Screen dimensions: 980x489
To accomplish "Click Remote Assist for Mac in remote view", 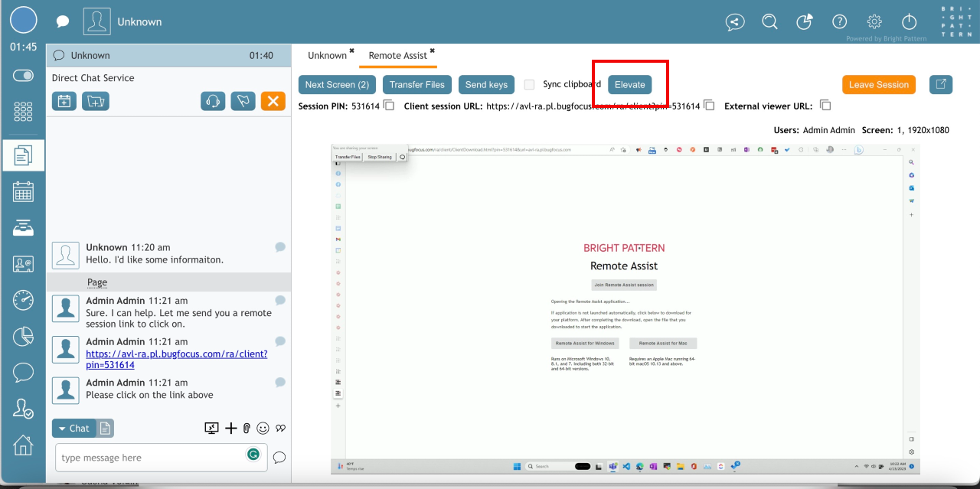I will click(663, 344).
